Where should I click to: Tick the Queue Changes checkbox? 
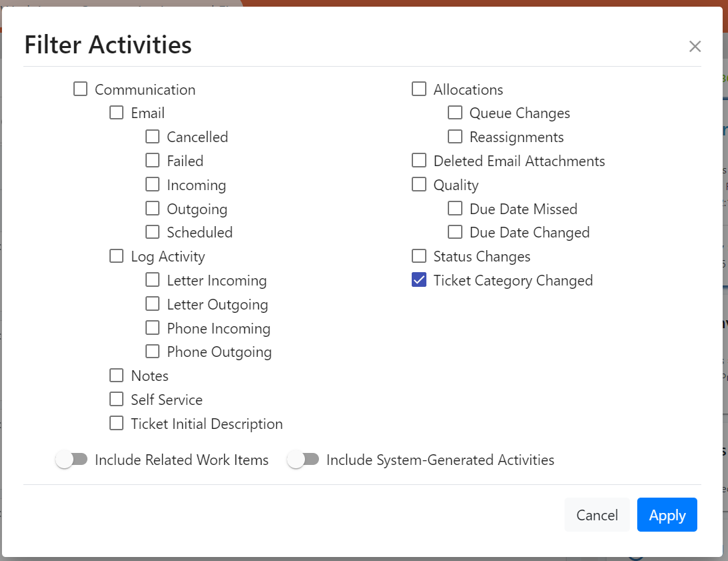coord(455,113)
